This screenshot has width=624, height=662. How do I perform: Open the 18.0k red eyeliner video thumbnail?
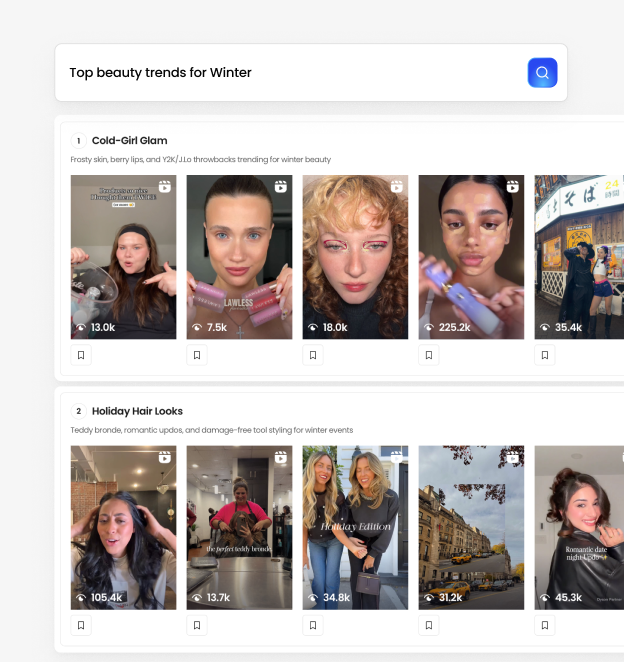(x=355, y=257)
